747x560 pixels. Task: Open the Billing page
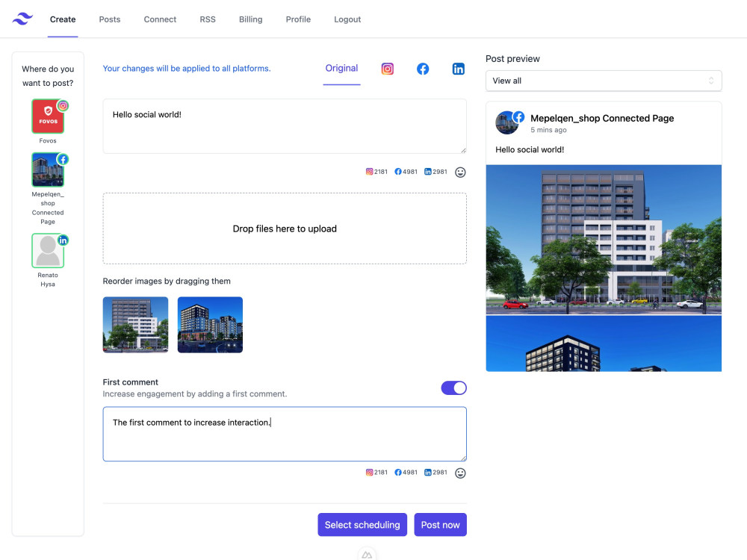(250, 19)
